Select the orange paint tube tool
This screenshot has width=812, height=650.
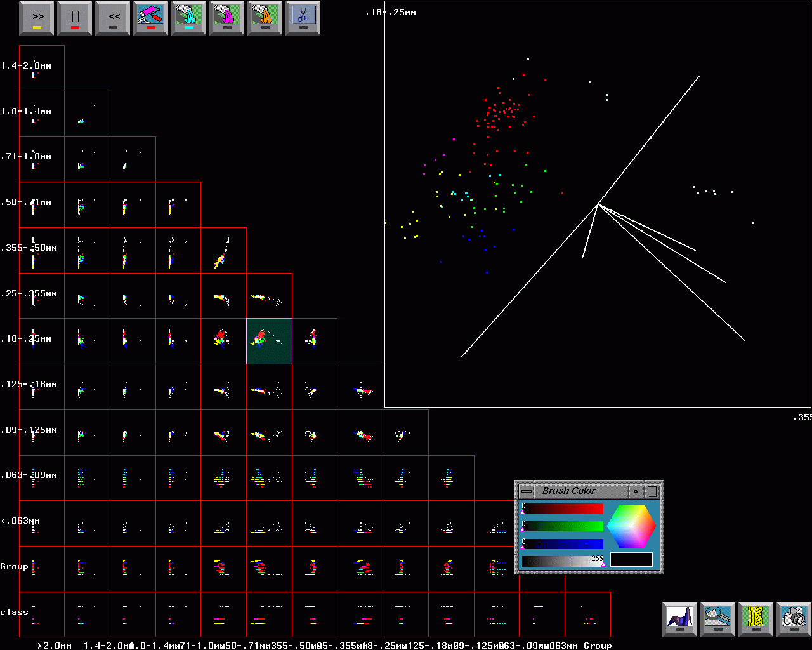[x=265, y=18]
